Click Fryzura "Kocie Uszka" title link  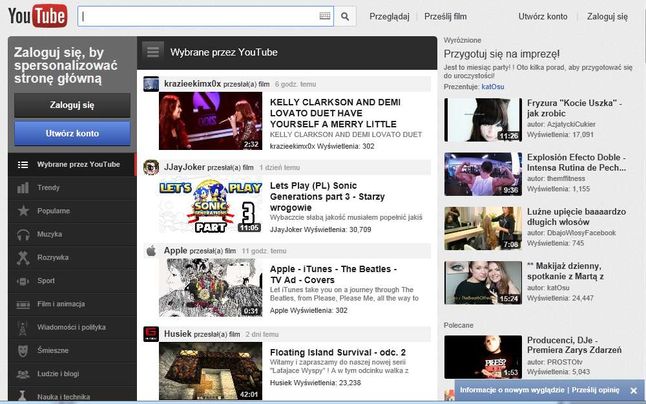tap(574, 108)
